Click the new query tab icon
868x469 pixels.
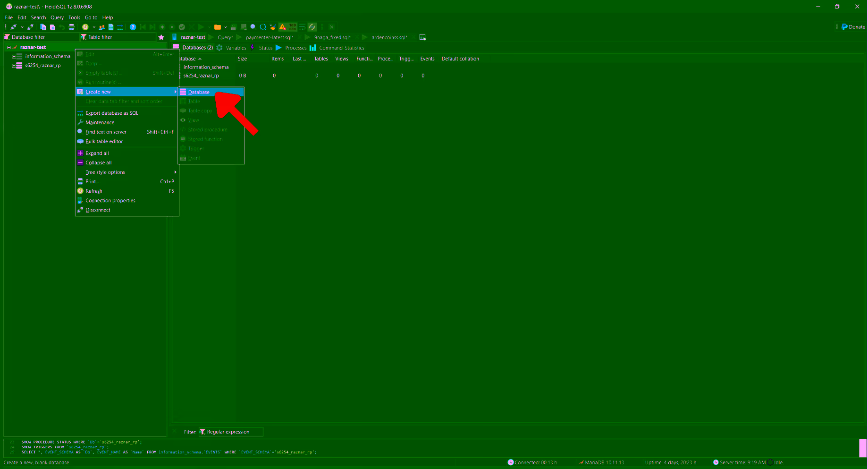point(422,37)
